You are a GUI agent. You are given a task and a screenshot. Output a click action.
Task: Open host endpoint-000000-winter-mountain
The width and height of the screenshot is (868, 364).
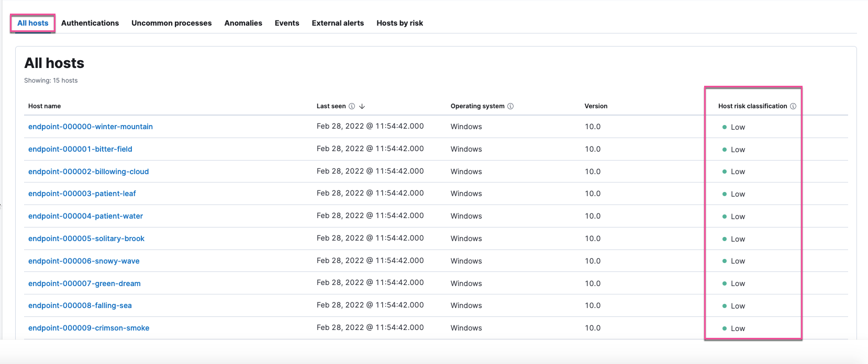[x=91, y=127]
